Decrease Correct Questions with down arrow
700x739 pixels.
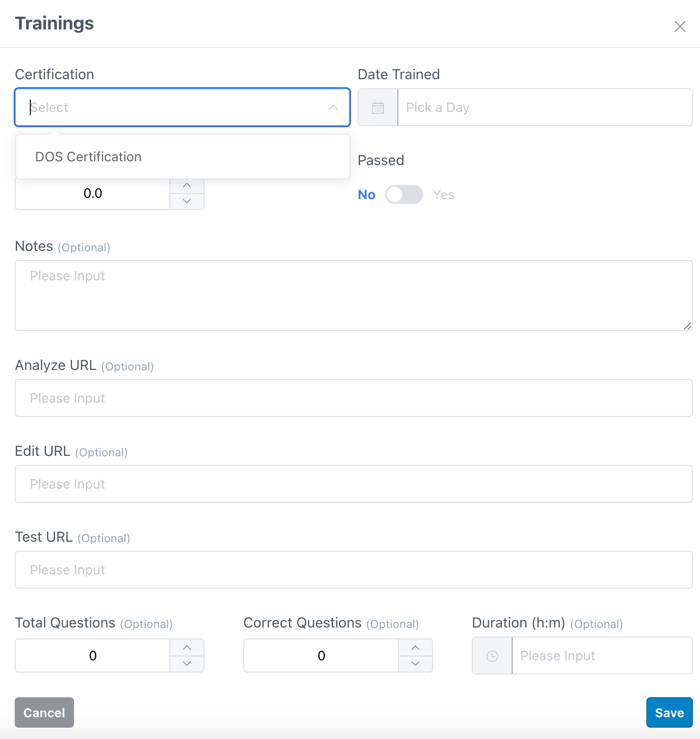pyautogui.click(x=415, y=664)
